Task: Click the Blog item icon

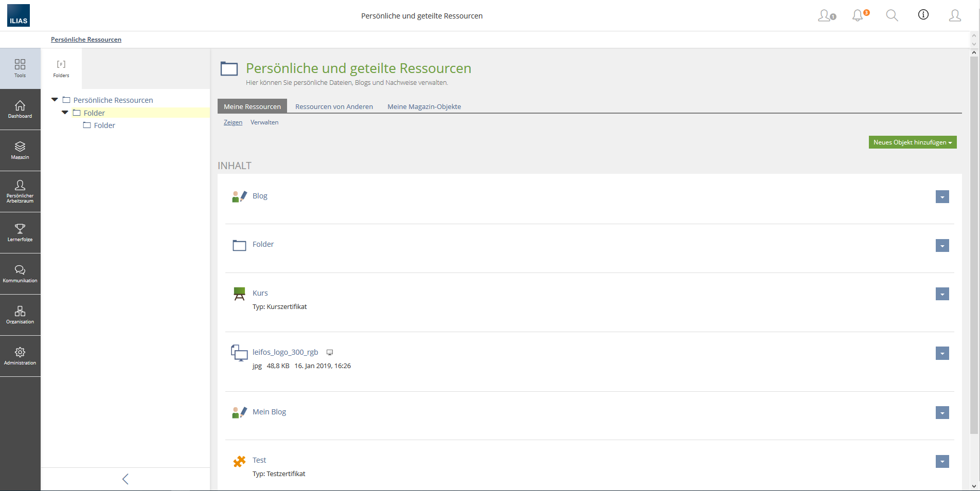Action: click(239, 196)
